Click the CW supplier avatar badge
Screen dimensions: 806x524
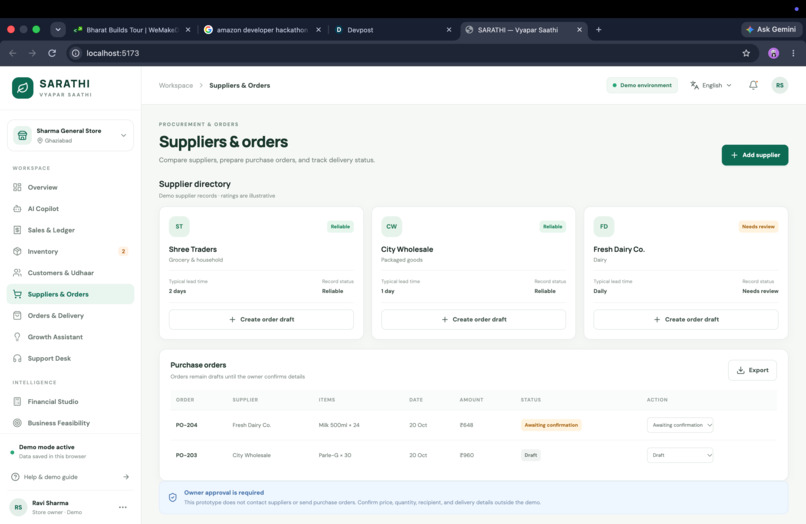(x=391, y=226)
